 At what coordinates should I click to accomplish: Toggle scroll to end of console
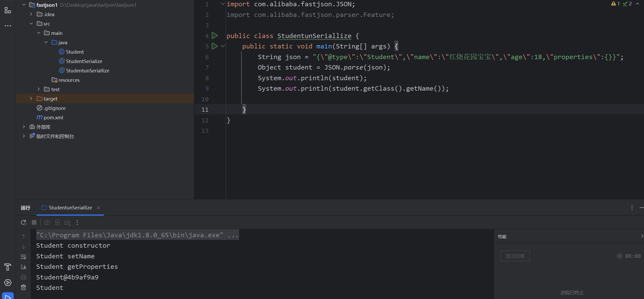[x=23, y=267]
